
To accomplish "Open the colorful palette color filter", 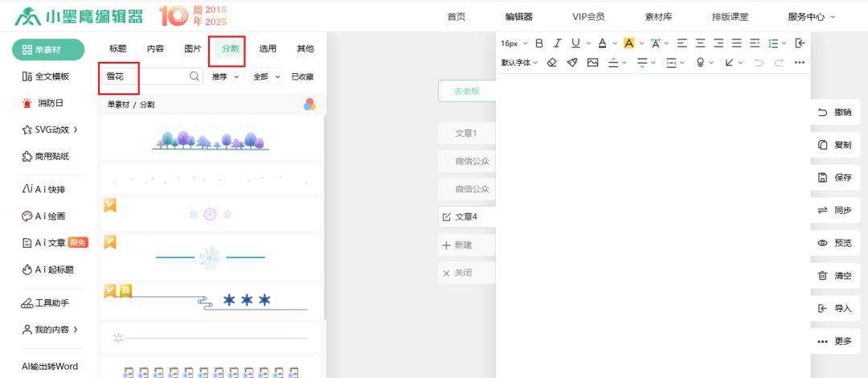I will [309, 105].
